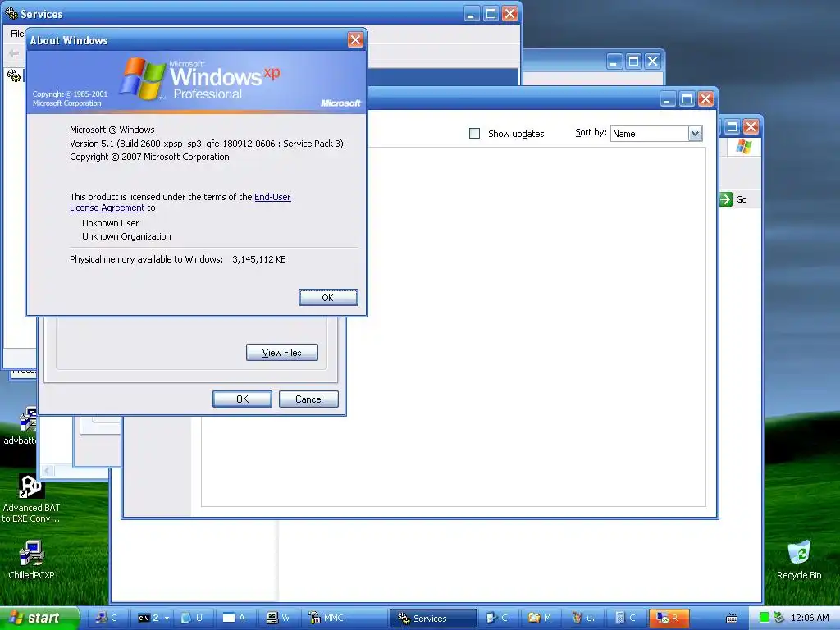Click the left scroll arrow at bottom-left window
The height and width of the screenshot is (630, 840).
tap(48, 470)
